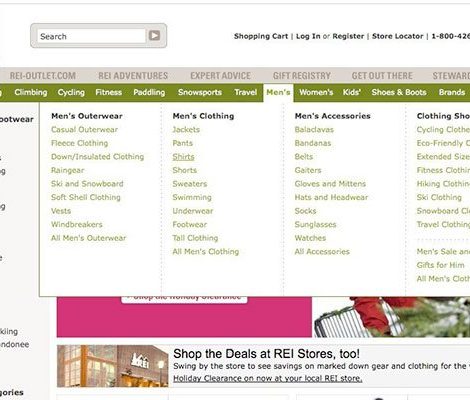Select Sunglasses in Men's Accessories
470x400 pixels.
point(315,224)
